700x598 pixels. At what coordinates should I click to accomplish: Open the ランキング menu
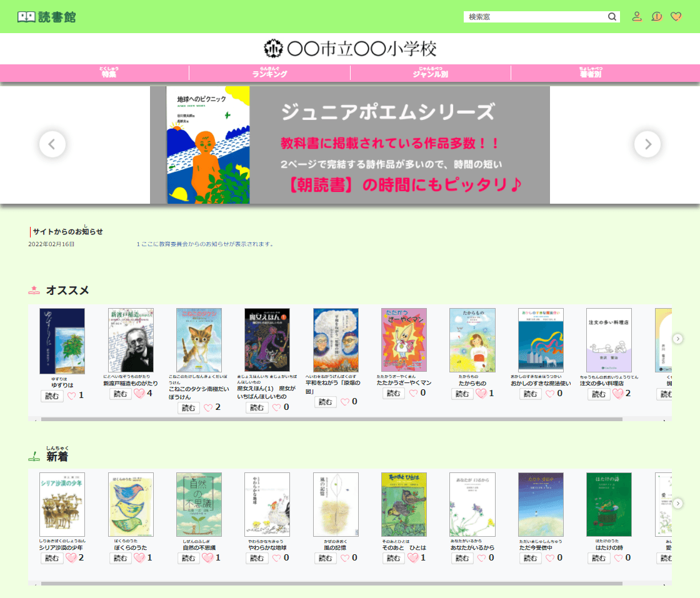coord(269,72)
